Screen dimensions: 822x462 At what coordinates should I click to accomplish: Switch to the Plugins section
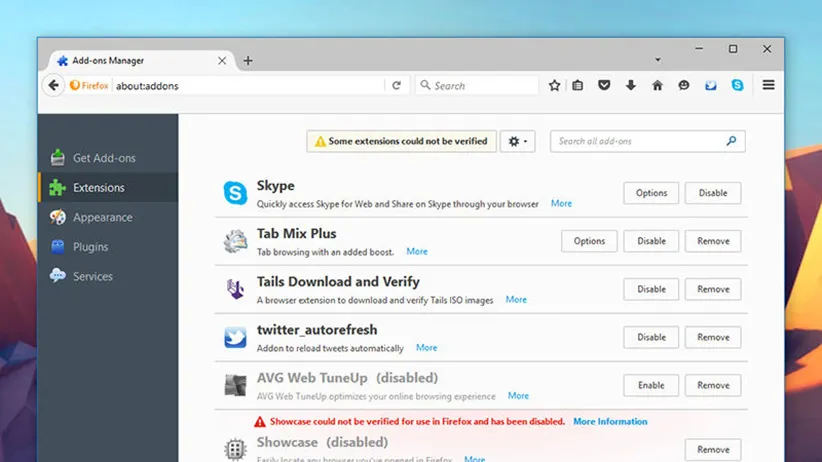click(x=90, y=247)
